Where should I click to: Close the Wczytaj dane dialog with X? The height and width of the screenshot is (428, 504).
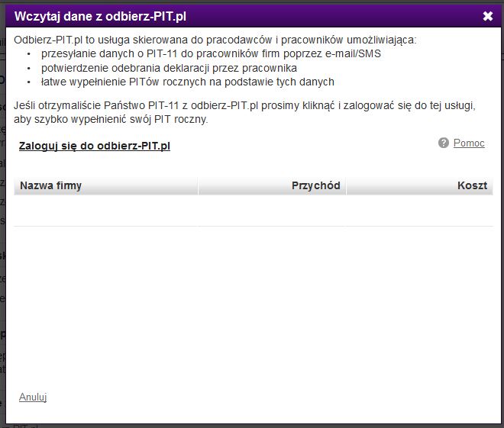488,15
